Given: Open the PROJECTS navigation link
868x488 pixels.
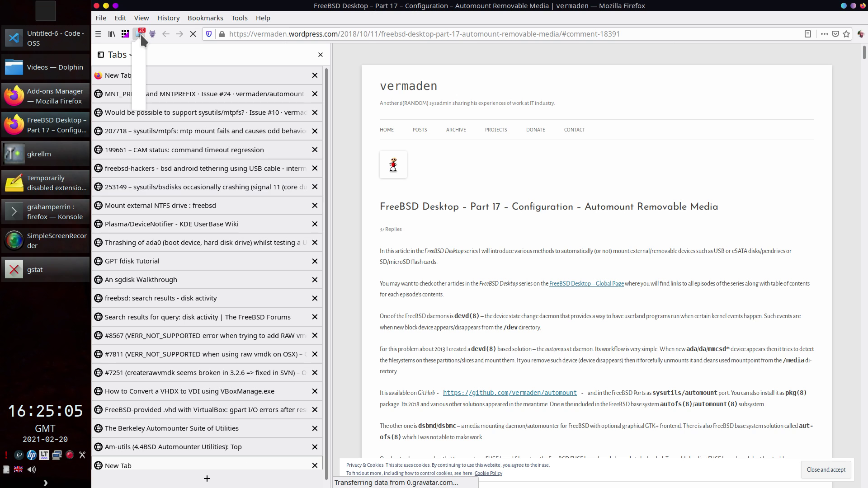Looking at the screenshot, I should pos(496,130).
